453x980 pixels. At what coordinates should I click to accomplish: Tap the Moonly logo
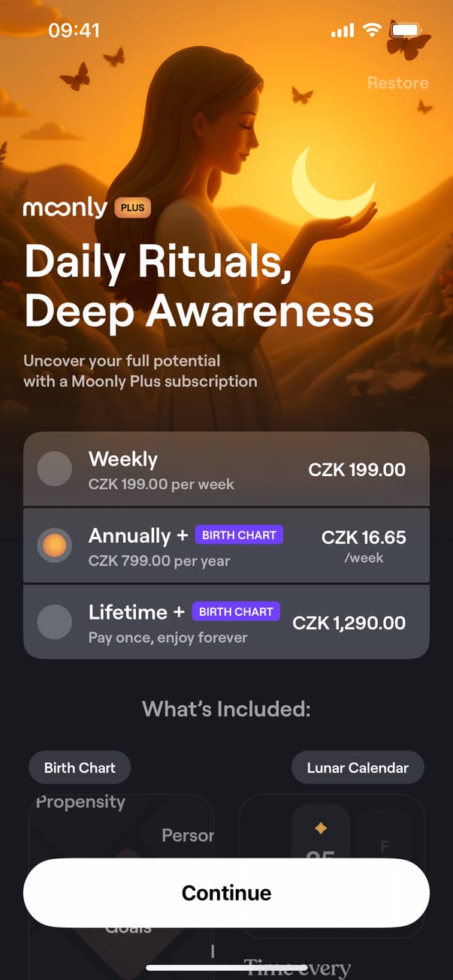point(65,207)
